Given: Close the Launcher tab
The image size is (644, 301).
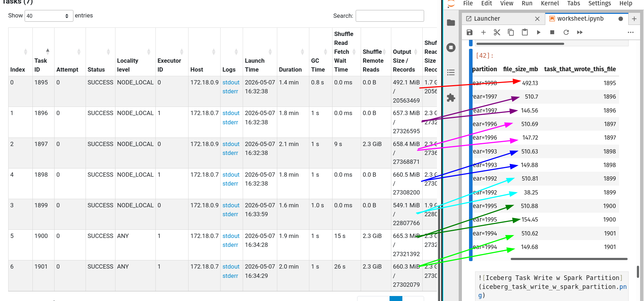Looking at the screenshot, I should [x=537, y=19].
